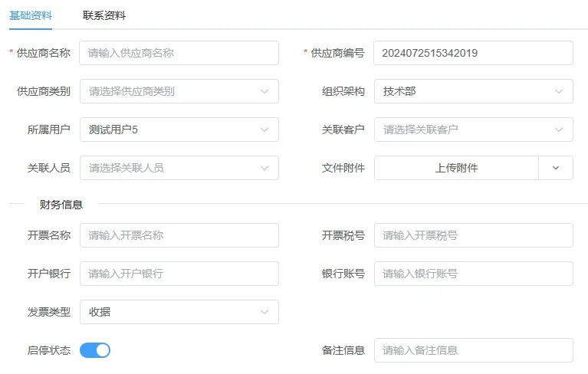Expand the 组织架构 dropdown showing 技术部

pos(474,91)
